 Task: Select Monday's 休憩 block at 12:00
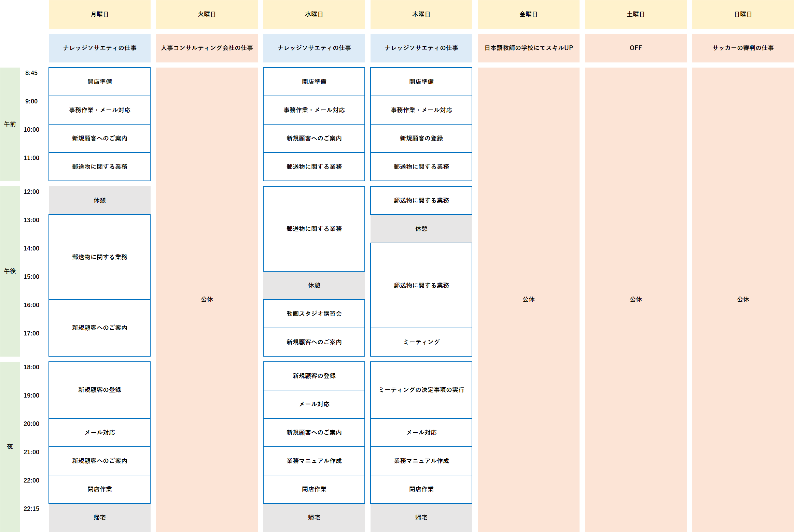(x=99, y=200)
